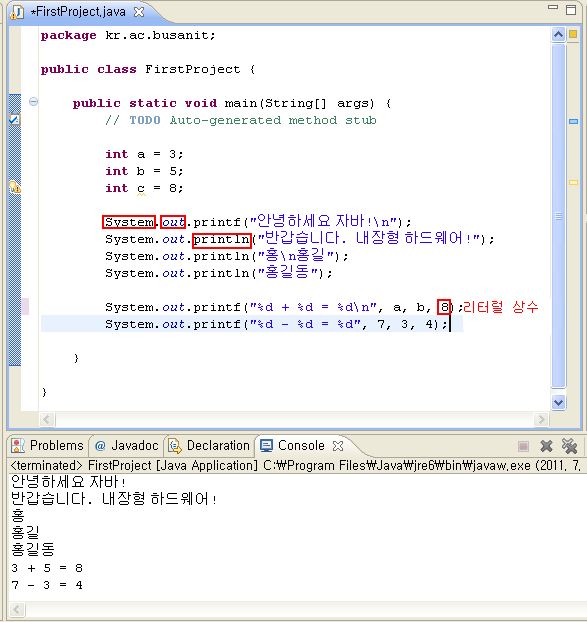Screen dimensions: 587x622
Task: Click the blue task marker in overview ruler
Action: (573, 121)
